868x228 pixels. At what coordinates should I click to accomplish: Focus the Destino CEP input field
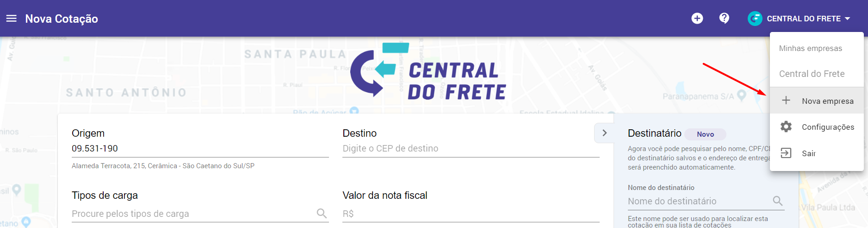[471, 148]
